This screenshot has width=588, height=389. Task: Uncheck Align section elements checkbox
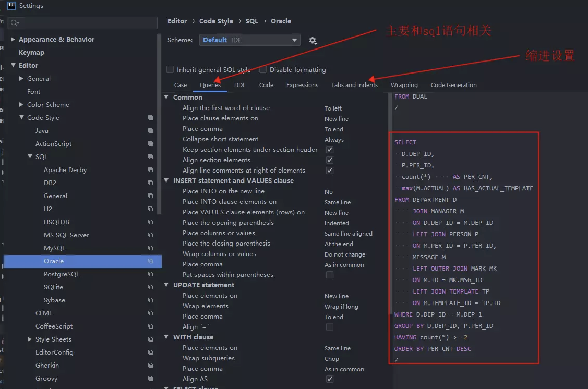pyautogui.click(x=330, y=160)
